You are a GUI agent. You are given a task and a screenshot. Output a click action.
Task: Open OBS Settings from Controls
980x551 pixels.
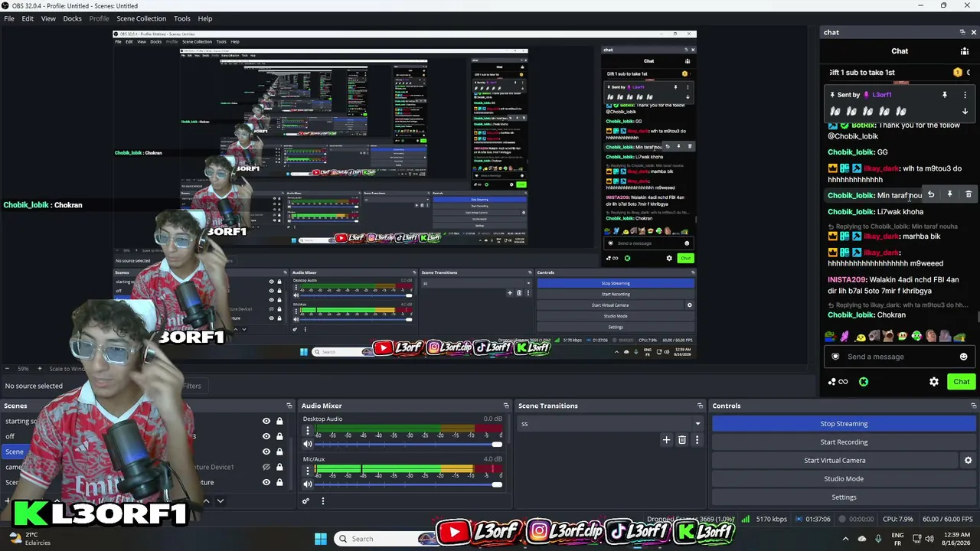pyautogui.click(x=844, y=497)
